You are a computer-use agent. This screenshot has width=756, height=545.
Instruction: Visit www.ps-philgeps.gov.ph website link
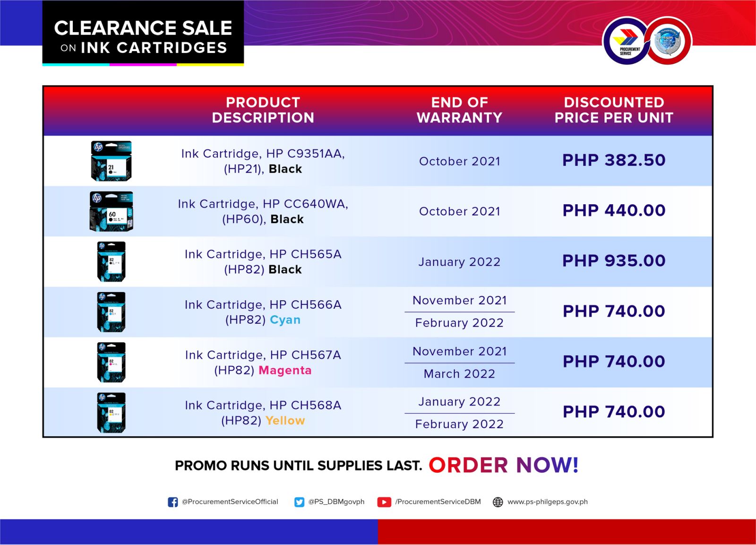point(548,502)
